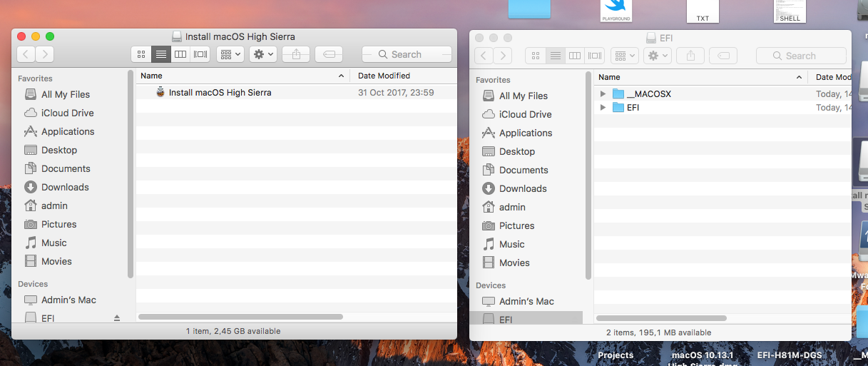Select the PLAYGROUND file on desktop
The image size is (868, 366).
click(x=616, y=11)
